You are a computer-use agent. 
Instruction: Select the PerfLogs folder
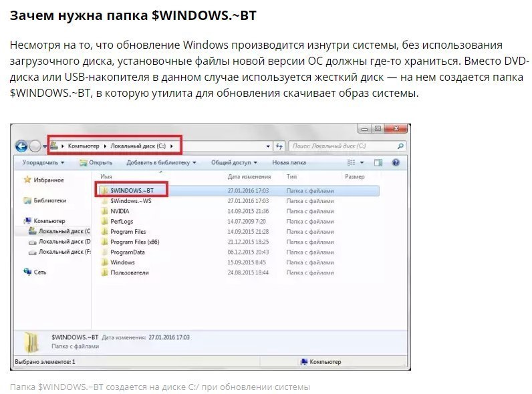[x=122, y=222]
